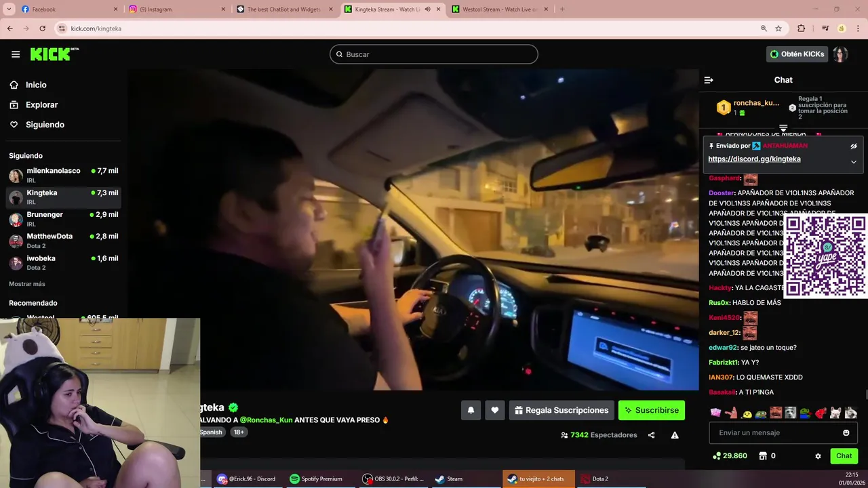The image size is (868, 488).
Task: Open the shop icon next to 0
Action: (762, 456)
